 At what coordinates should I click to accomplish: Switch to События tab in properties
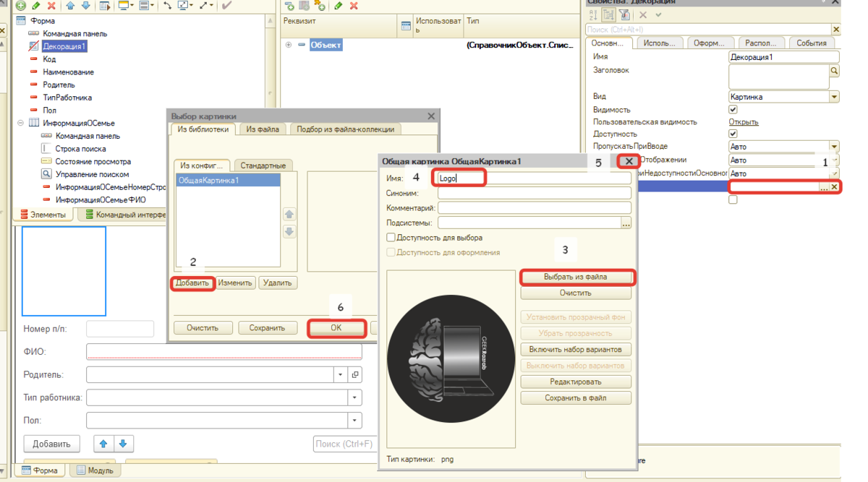pos(811,43)
